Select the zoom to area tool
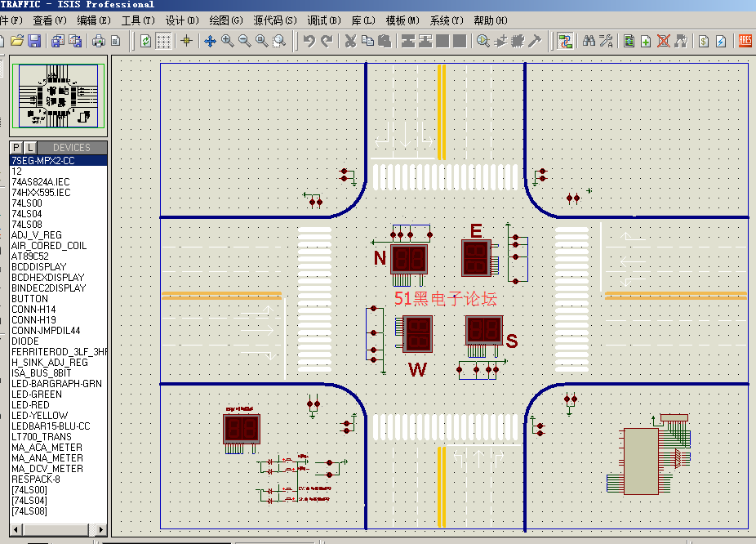 (x=279, y=41)
